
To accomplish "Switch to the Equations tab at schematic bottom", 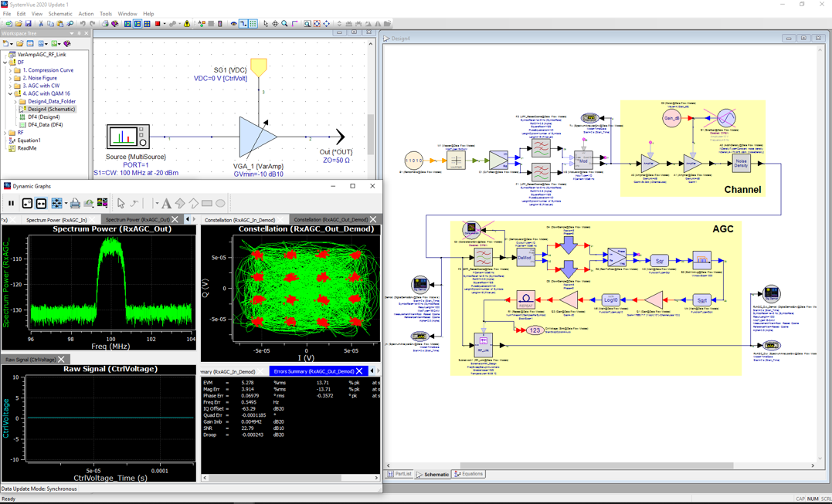I will coord(469,472).
